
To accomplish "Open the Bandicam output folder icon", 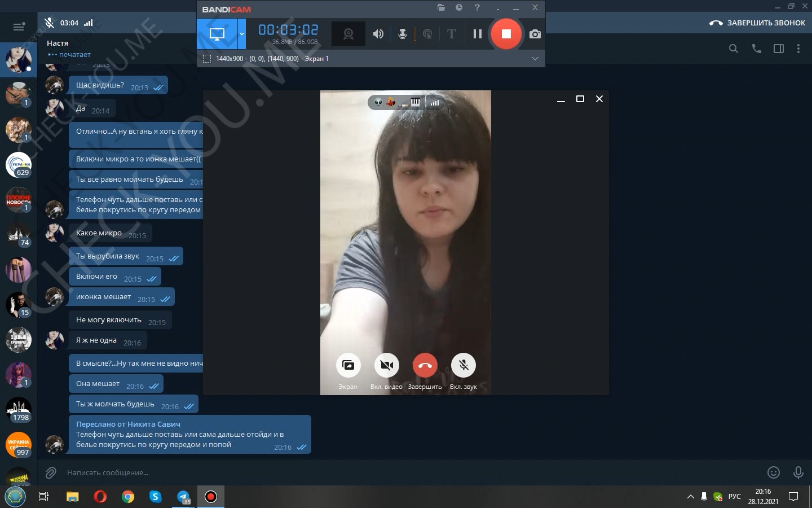I will [x=441, y=8].
